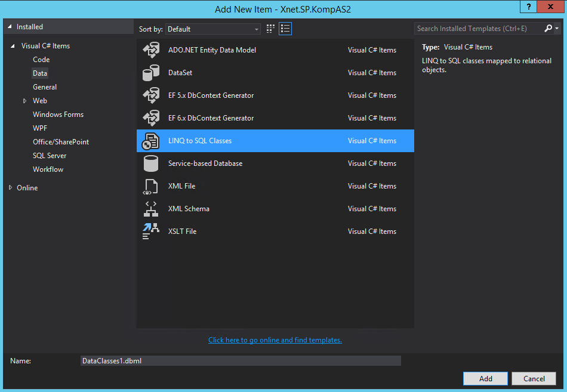Switch to small icons view
The width and height of the screenshot is (567, 392).
pyautogui.click(x=271, y=29)
